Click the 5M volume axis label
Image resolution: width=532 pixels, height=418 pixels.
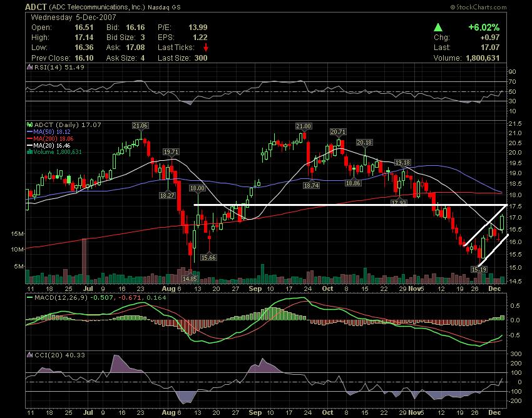click(19, 267)
